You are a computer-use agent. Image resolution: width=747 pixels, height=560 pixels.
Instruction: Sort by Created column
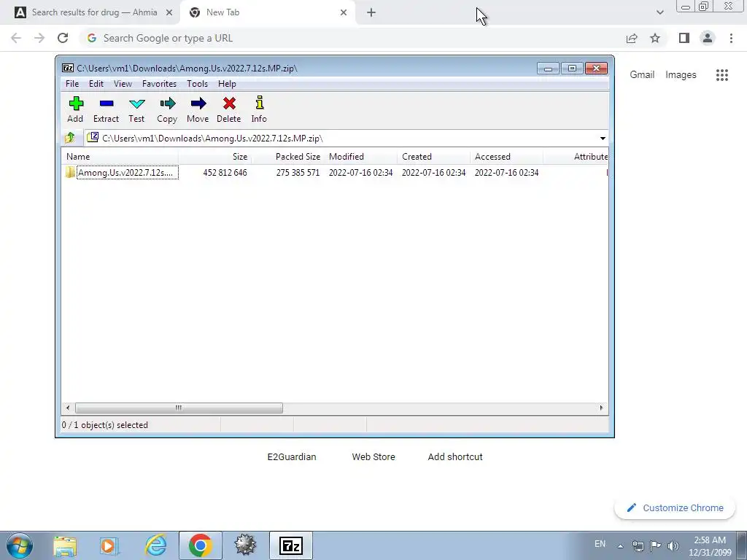coord(433,157)
